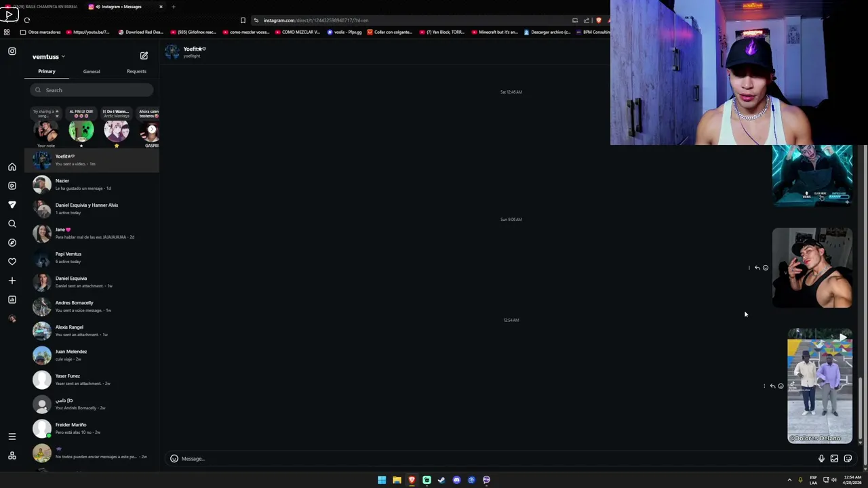Switch to the Primary inbox tab
868x488 pixels.
tap(47, 71)
